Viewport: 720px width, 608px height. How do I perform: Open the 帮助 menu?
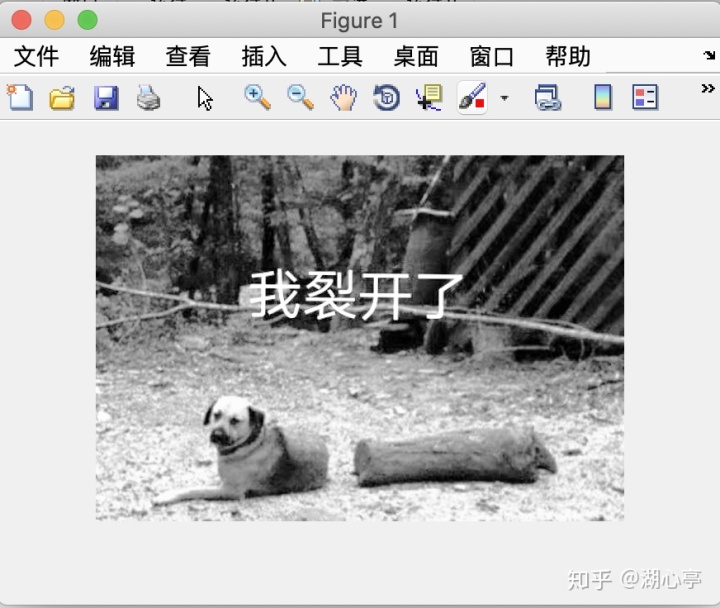[568, 56]
